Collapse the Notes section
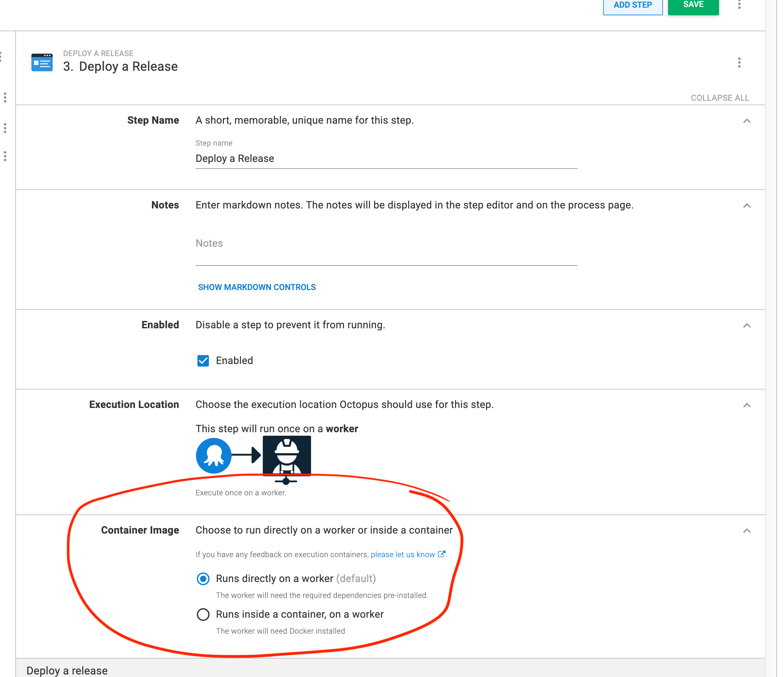The image size is (784, 677). (746, 206)
